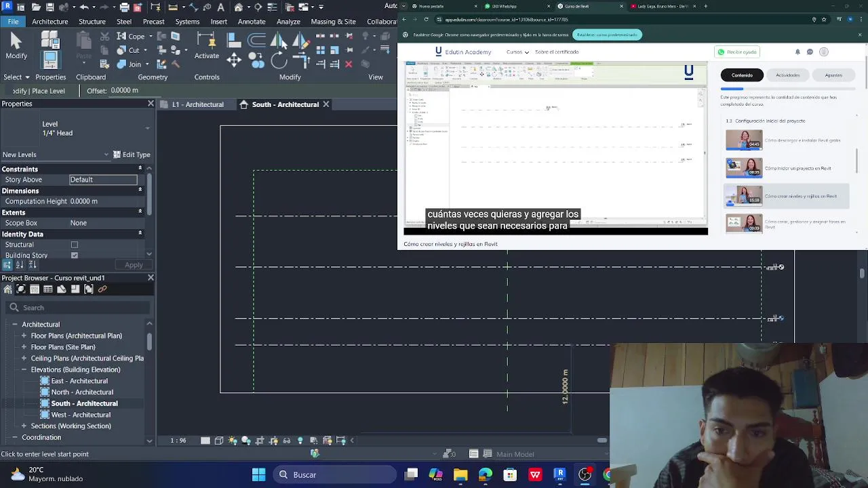
Task: Click the Actividades tab button in course panel
Action: (x=787, y=75)
